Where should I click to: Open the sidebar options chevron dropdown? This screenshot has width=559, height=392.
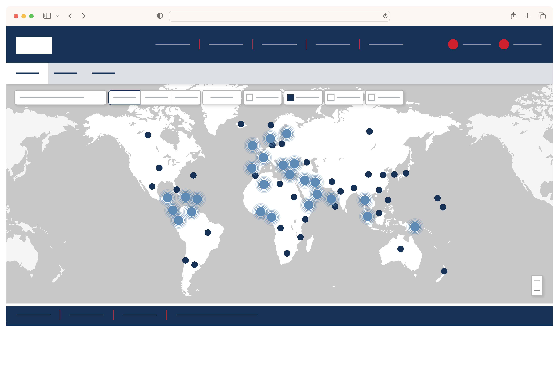click(x=57, y=16)
